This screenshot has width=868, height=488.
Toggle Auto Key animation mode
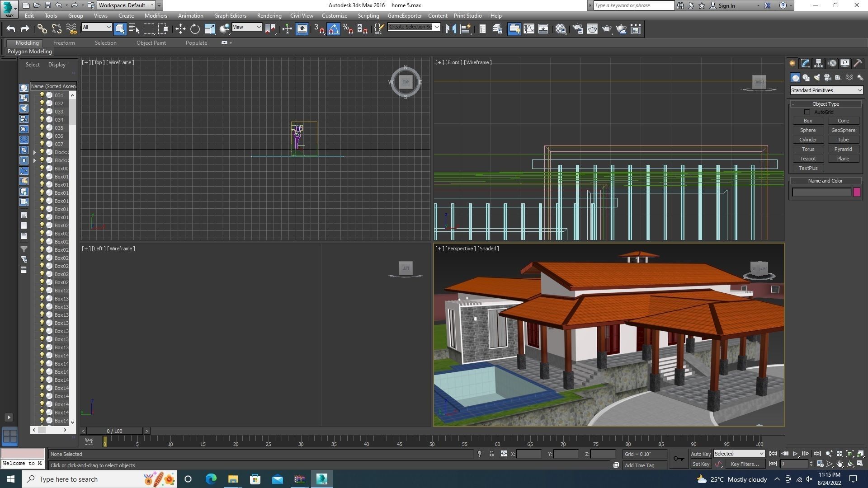(x=701, y=454)
